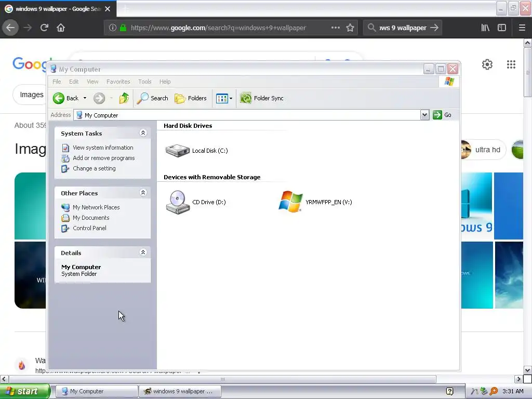Toggle the browser sidebar icon
Image resolution: width=532 pixels, height=399 pixels.
(502, 28)
